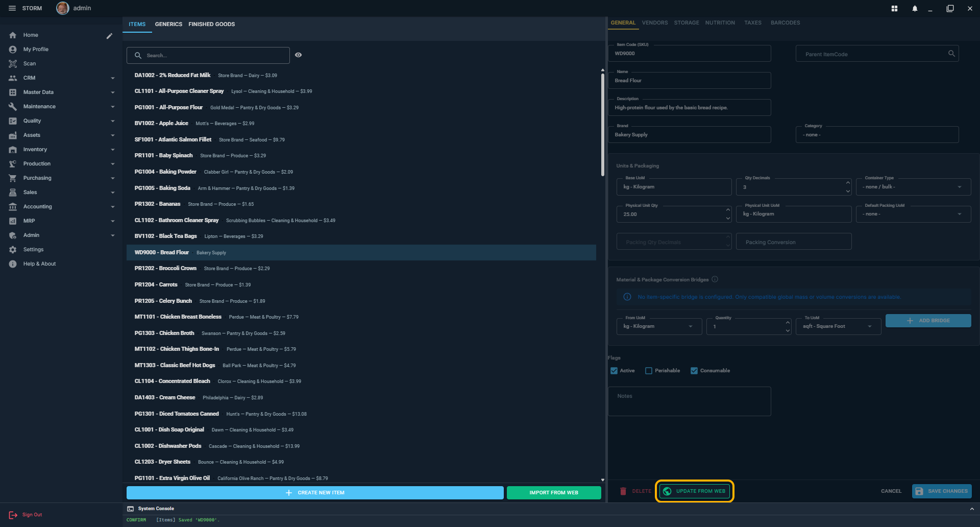Viewport: 980px width, 527px height.
Task: Click the Sales sidebar icon
Action: (13, 193)
